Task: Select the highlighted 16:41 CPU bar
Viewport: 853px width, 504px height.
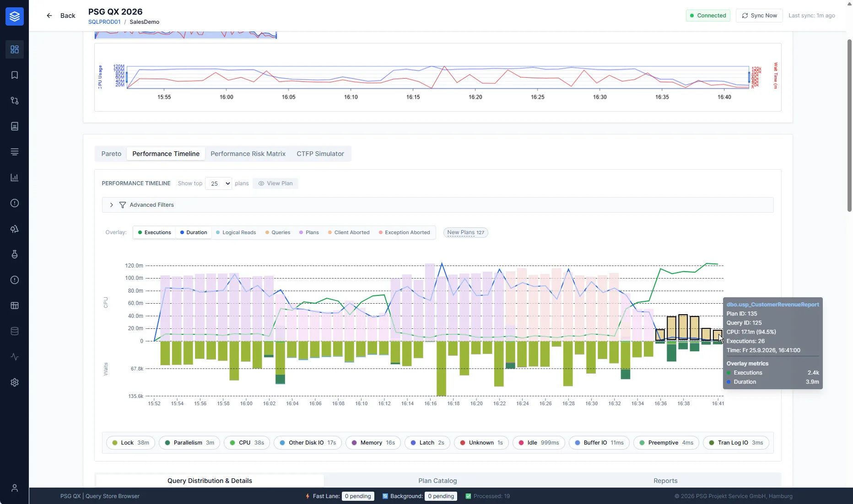Action: [717, 335]
